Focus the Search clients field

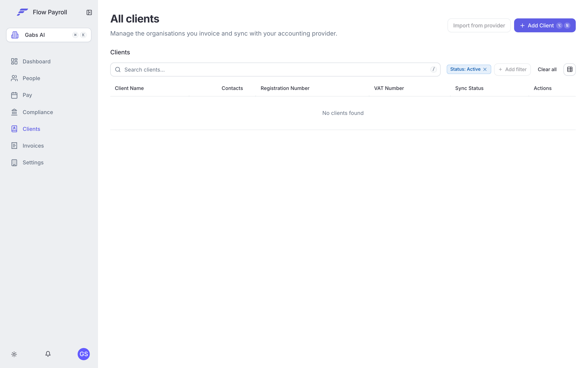click(x=275, y=70)
